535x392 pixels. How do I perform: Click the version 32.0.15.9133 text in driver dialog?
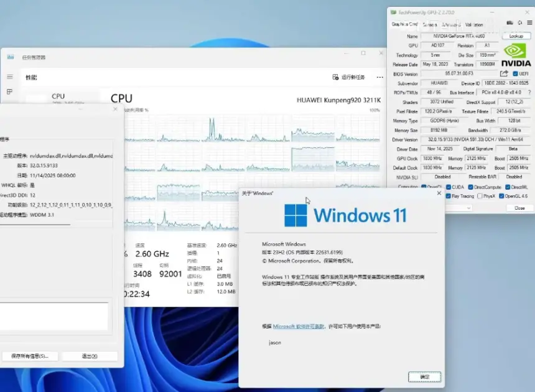(x=44, y=166)
